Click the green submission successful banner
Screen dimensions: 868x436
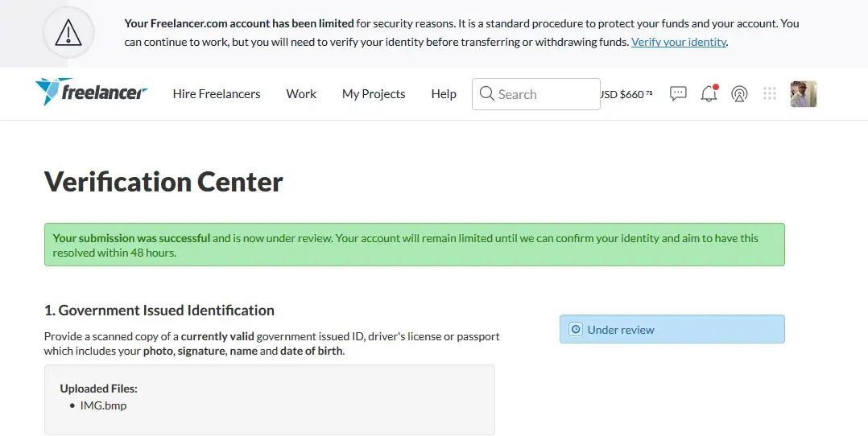tap(414, 245)
